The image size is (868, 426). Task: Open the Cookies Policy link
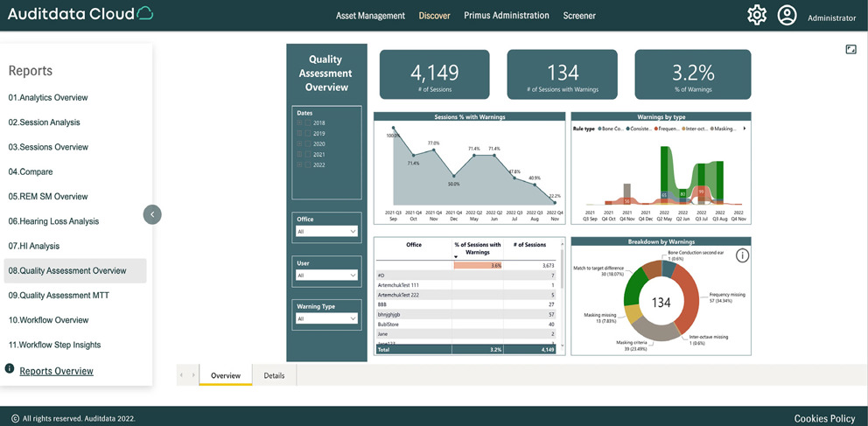825,419
